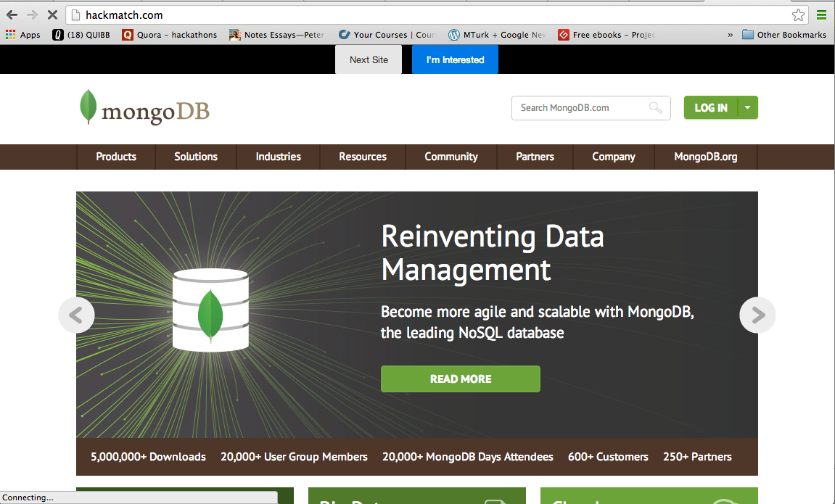Image resolution: width=835 pixels, height=504 pixels.
Task: Click the 5,000,000+ Downloads stat
Action: coord(148,457)
